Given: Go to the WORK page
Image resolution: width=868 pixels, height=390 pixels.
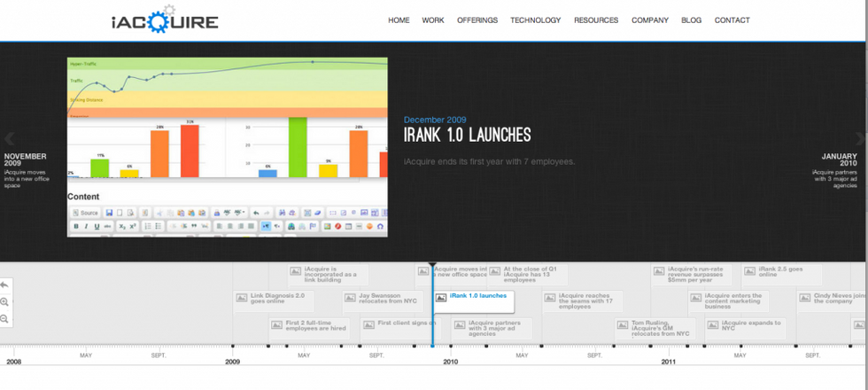Looking at the screenshot, I should pos(433,19).
